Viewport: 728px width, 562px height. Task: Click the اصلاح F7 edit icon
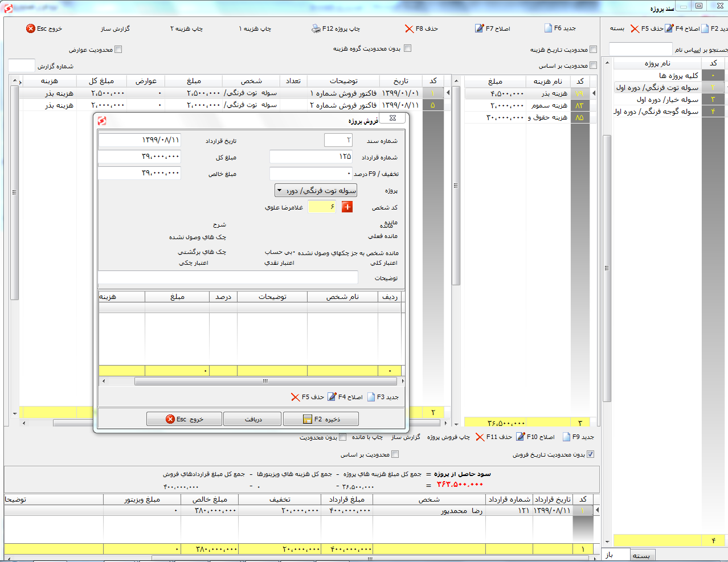480,28
